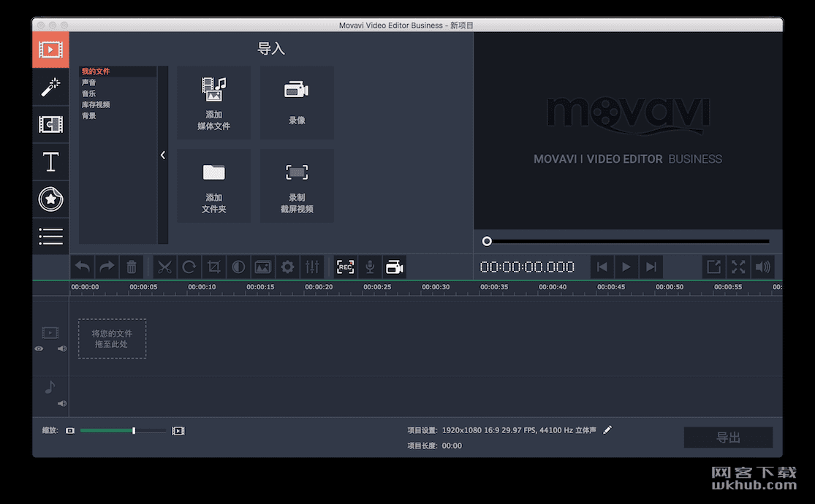Click the microphone record audio icon
This screenshot has height=504, width=815.
pos(370,267)
